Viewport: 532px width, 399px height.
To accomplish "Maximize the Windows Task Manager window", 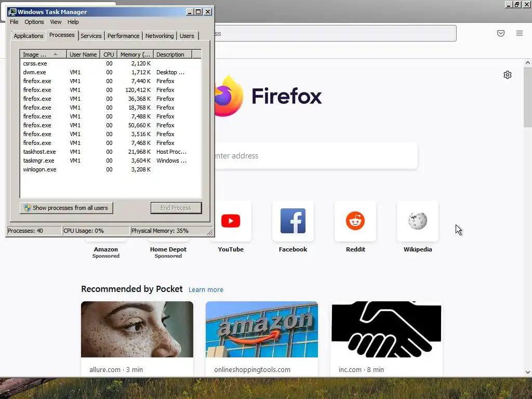I will click(198, 12).
